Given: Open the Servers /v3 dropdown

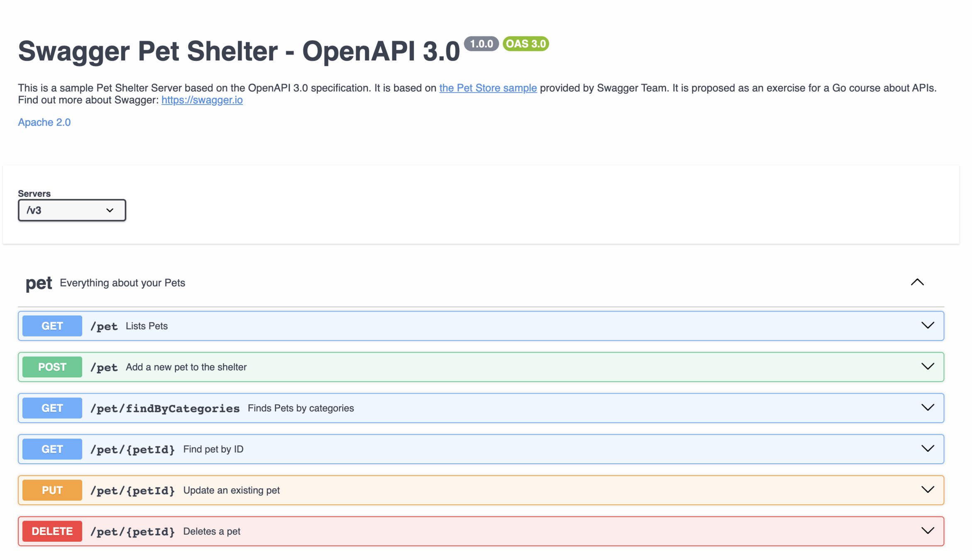Looking at the screenshot, I should click(x=72, y=210).
